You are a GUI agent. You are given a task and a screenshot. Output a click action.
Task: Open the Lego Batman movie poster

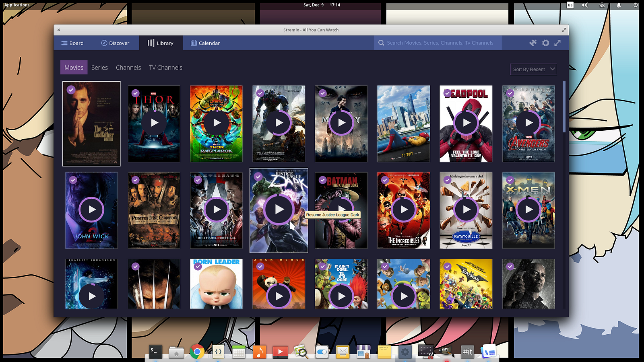tap(466, 284)
